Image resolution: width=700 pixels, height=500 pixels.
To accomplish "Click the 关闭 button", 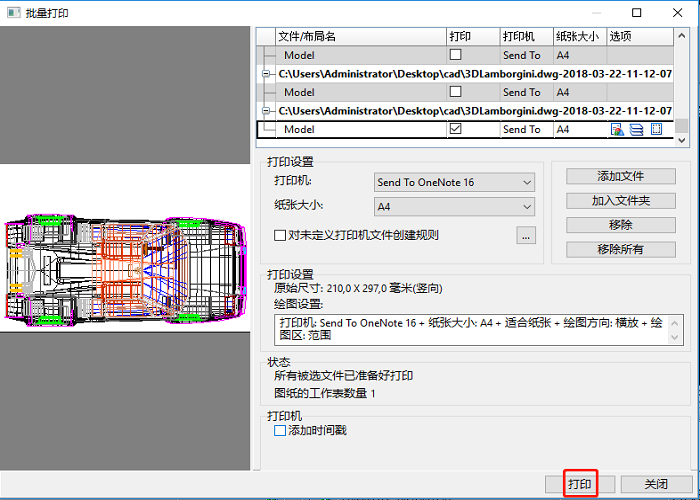I will (656, 484).
